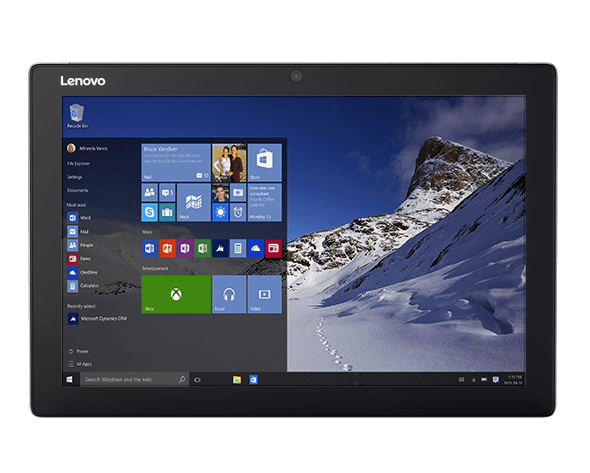
Task: Launch Microsoft Dynamics CRM under Recently added
Action: point(97,319)
